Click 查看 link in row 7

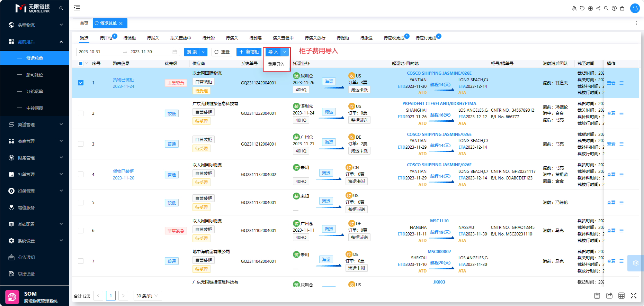(611, 261)
